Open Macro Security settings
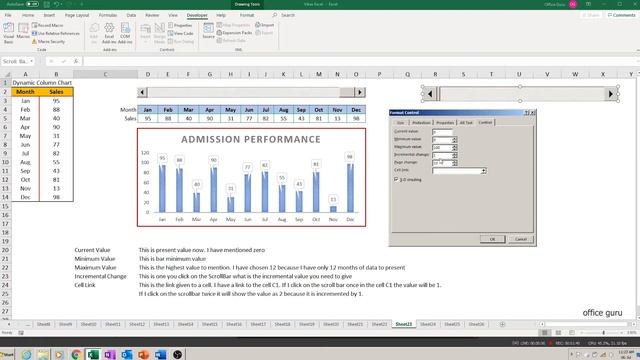 [48, 42]
